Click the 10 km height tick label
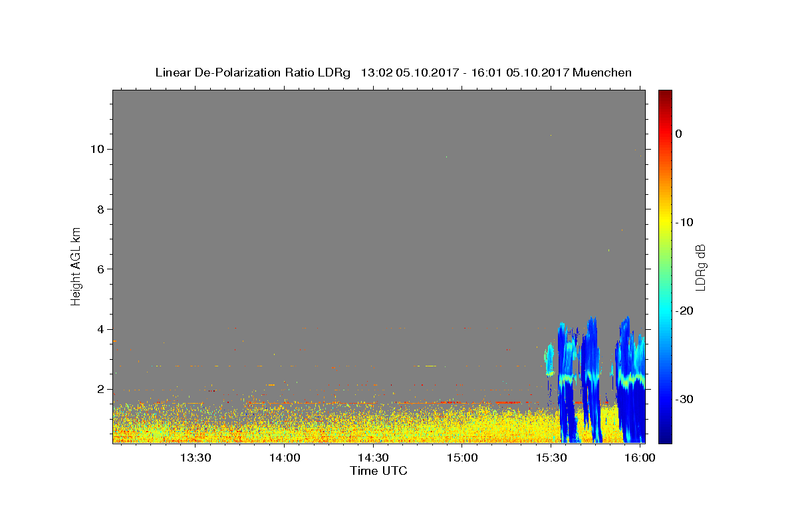Screen dimensions: 798x532 (x=96, y=149)
